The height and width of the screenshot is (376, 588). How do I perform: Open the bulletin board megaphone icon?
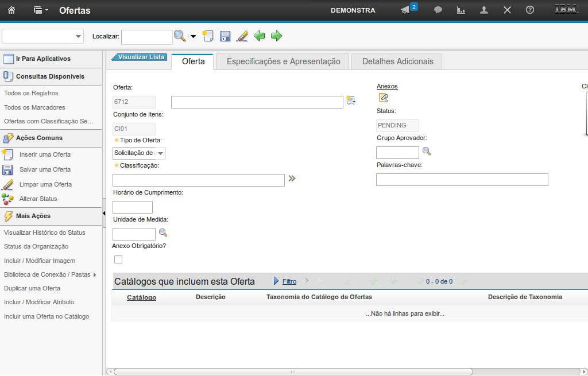(405, 10)
